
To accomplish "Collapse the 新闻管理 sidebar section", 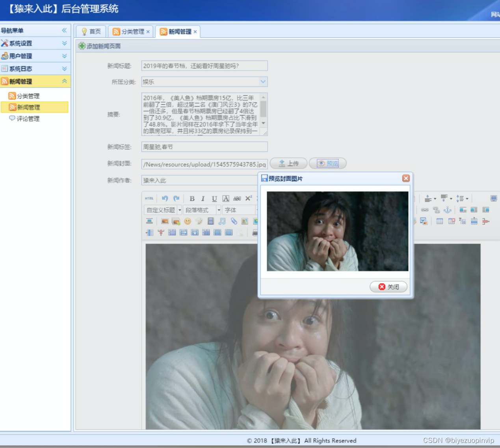I will tap(64, 81).
